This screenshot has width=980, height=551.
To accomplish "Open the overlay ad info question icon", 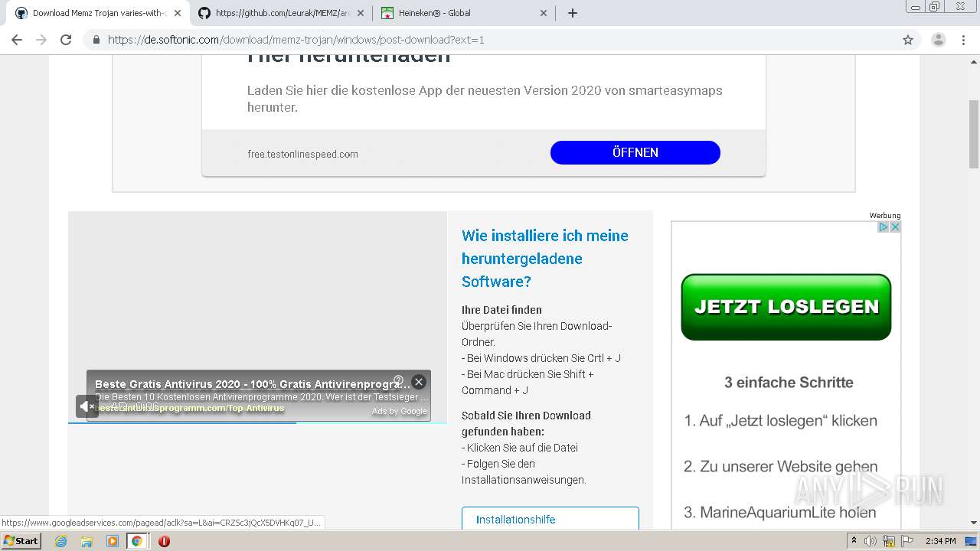I will point(398,380).
